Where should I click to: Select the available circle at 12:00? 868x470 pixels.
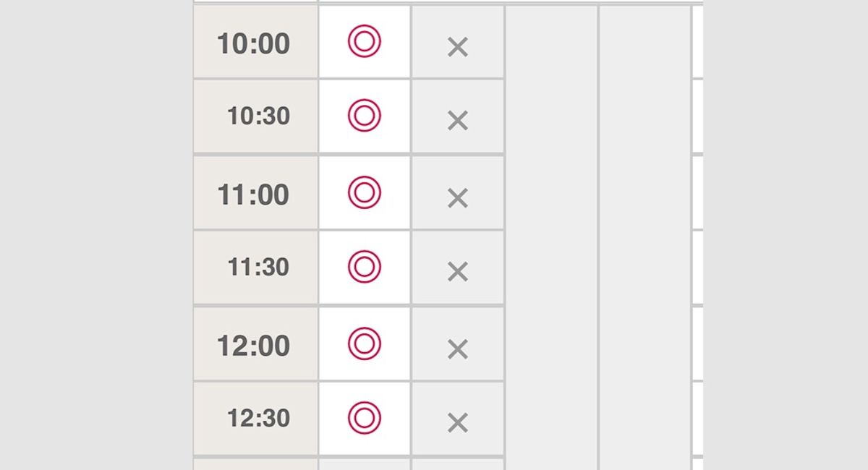[364, 343]
